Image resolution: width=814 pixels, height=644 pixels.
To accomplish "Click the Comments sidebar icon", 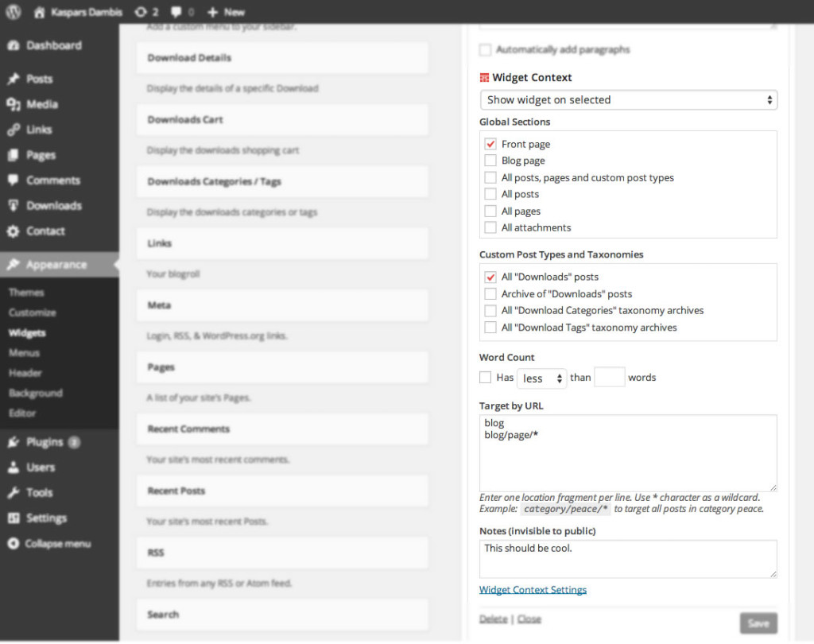I will pyautogui.click(x=14, y=180).
